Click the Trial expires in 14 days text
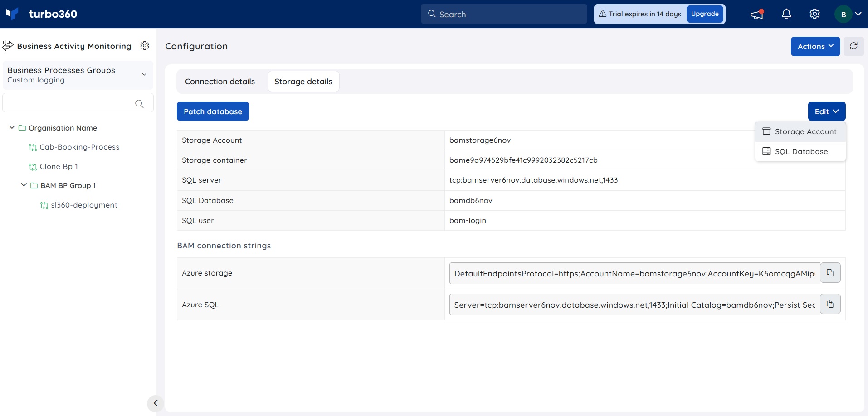 645,14
